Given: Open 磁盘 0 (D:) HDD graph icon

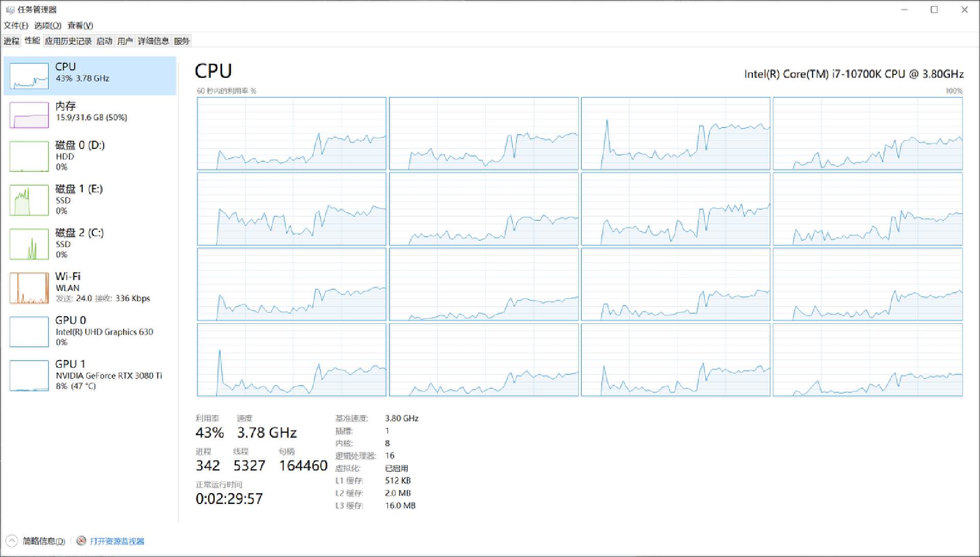Looking at the screenshot, I should (x=29, y=156).
